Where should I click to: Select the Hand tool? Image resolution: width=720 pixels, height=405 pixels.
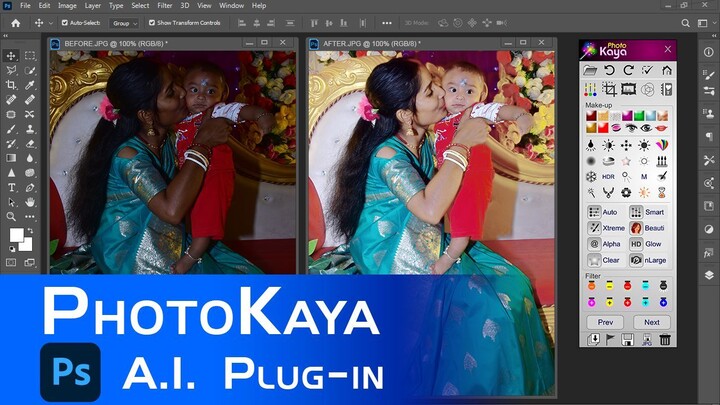[30, 202]
